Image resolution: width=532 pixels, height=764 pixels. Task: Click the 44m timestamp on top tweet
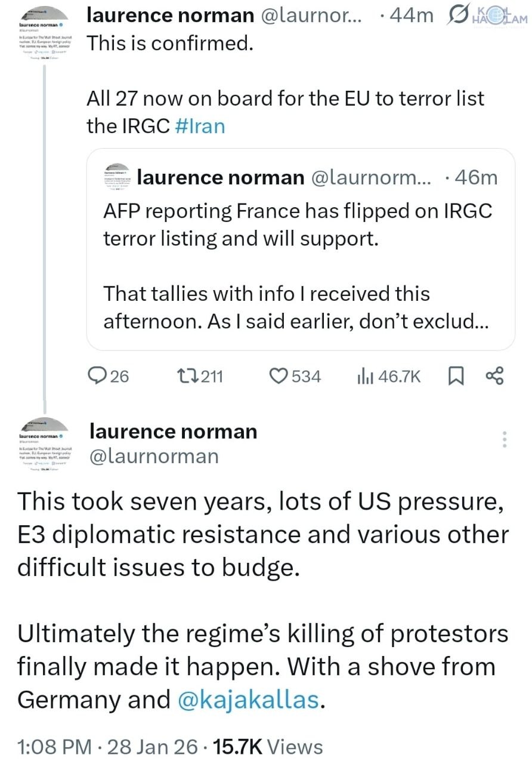[x=410, y=16]
